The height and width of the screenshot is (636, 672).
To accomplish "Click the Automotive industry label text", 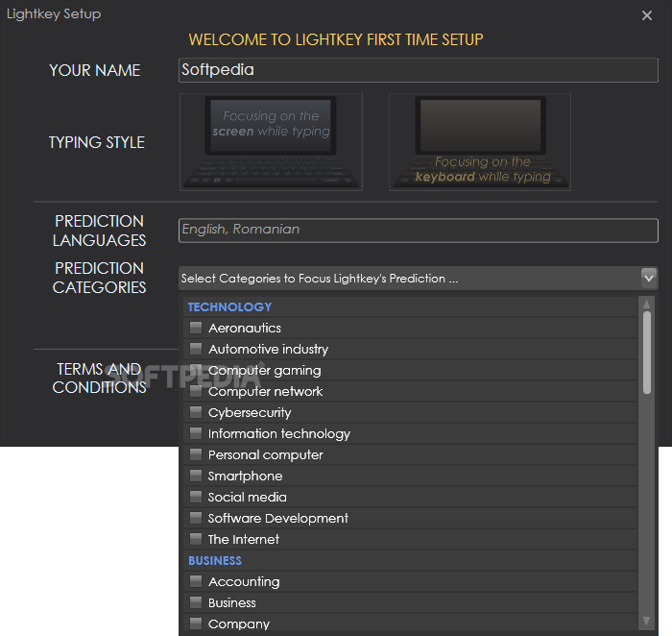I will 268,349.
